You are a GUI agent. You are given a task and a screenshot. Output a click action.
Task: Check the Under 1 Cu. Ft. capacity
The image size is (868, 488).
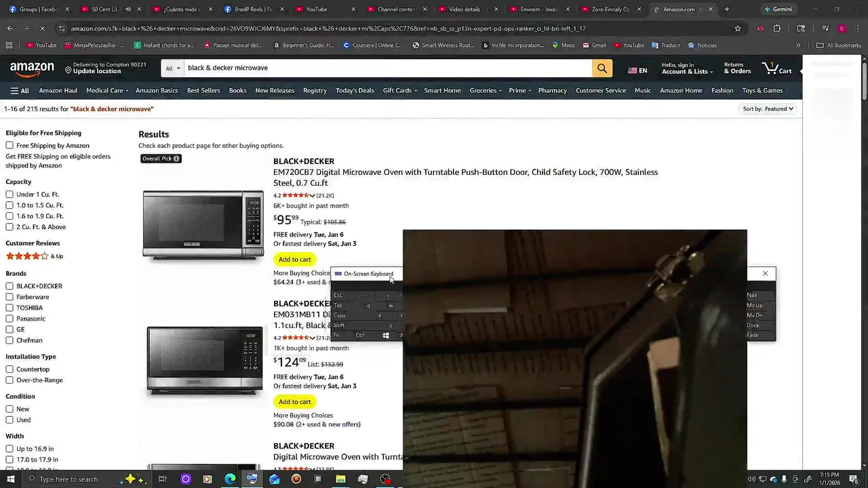9,195
